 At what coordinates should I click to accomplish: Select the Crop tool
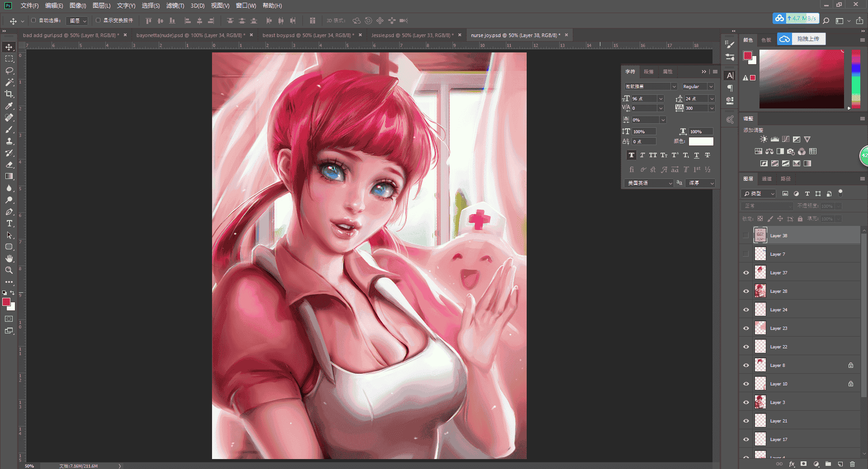[9, 94]
